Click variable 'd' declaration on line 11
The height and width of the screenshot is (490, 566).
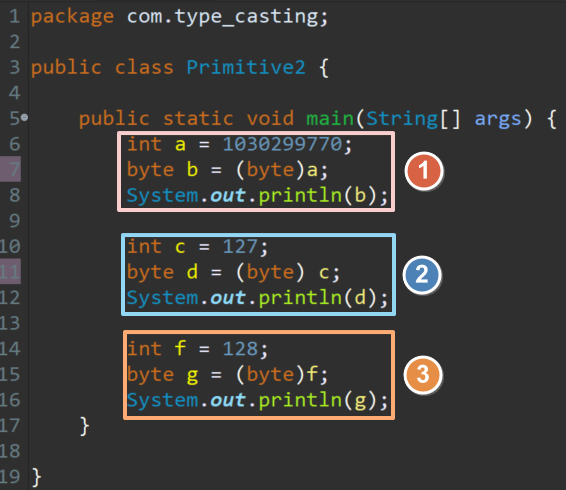coord(192,272)
